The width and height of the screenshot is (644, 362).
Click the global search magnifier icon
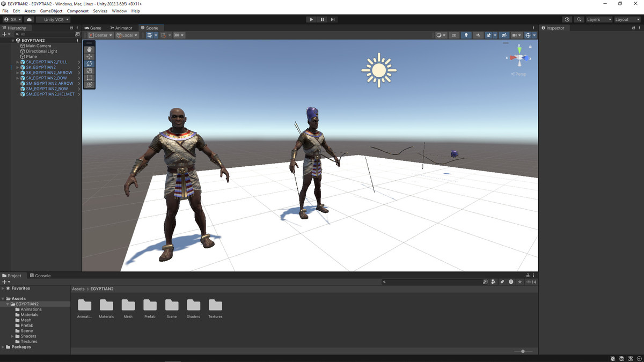tap(579, 19)
